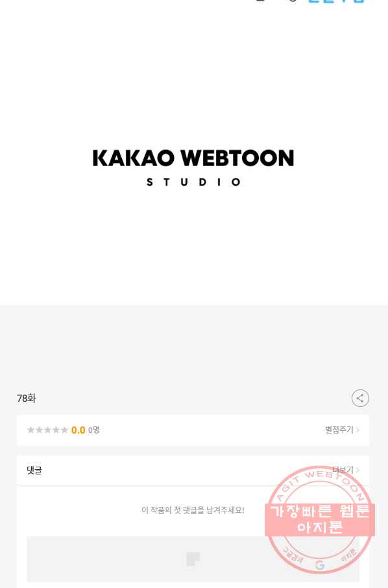Click the Google G icon in watermark
The width and height of the screenshot is (388, 588).
coord(320,565)
